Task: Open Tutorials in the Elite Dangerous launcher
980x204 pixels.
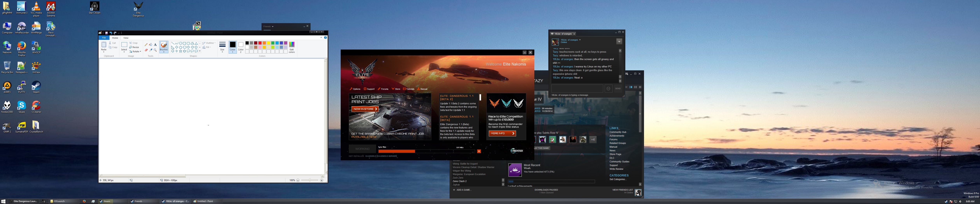Action: coord(409,89)
